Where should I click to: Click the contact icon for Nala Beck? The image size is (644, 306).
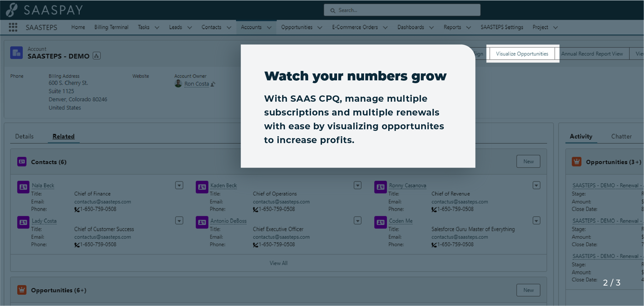23,187
